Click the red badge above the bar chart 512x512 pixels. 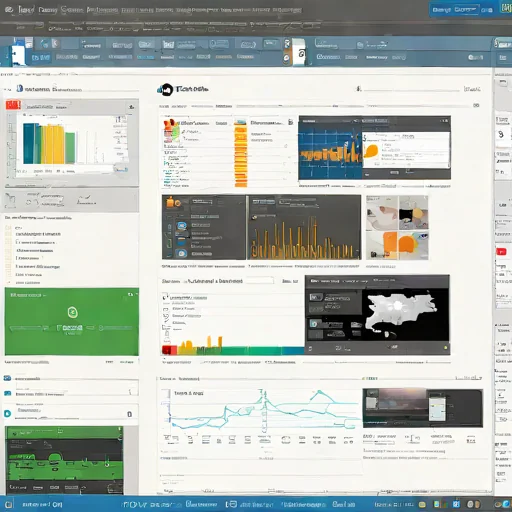(x=13, y=105)
